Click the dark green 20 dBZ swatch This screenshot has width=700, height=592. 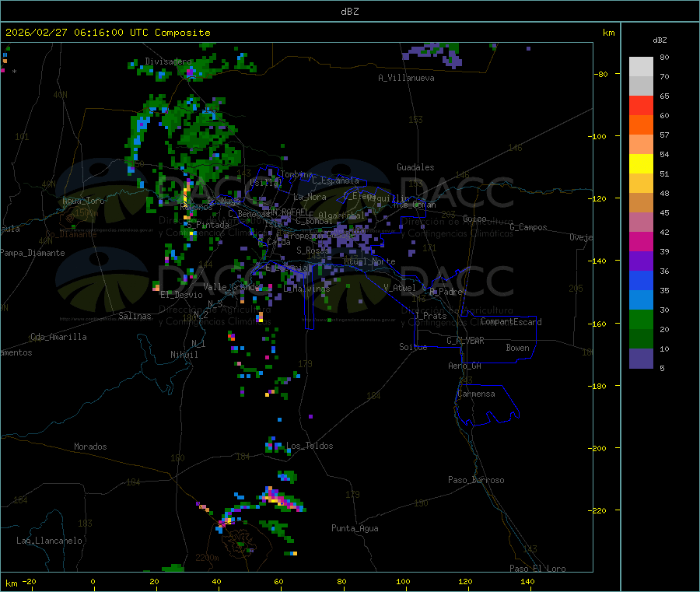[641, 338]
